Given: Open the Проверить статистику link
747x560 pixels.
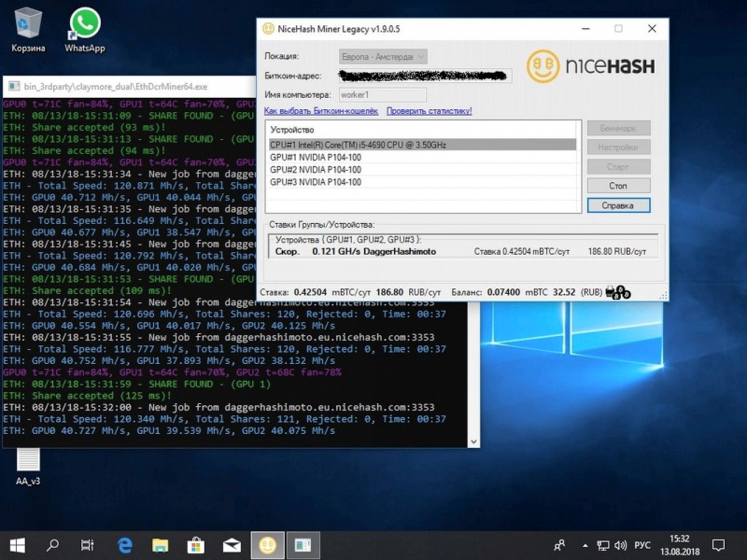Looking at the screenshot, I should click(430, 111).
